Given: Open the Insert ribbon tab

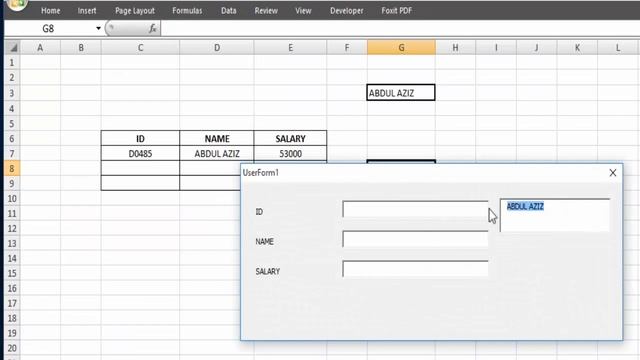Looking at the screenshot, I should click(x=87, y=11).
